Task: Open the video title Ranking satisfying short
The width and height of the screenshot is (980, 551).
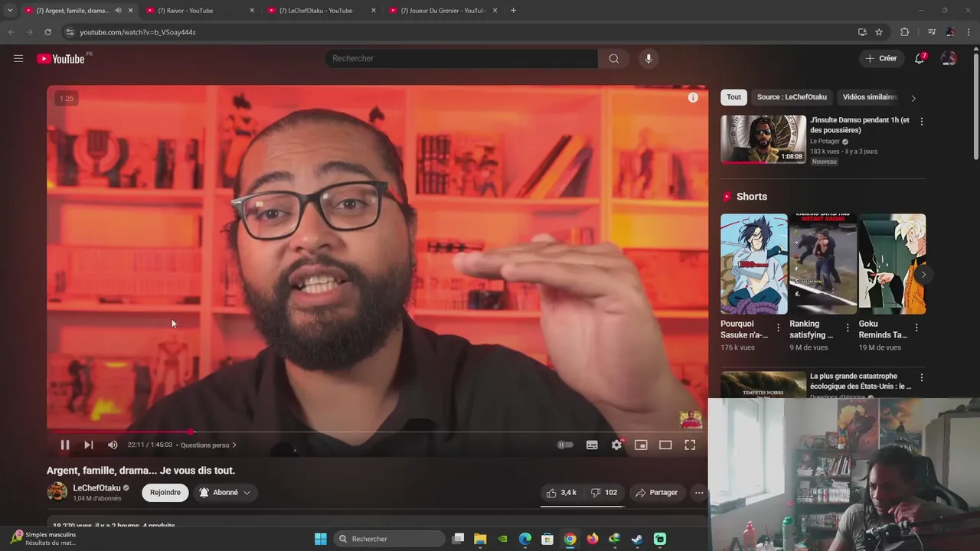Action: (812, 329)
